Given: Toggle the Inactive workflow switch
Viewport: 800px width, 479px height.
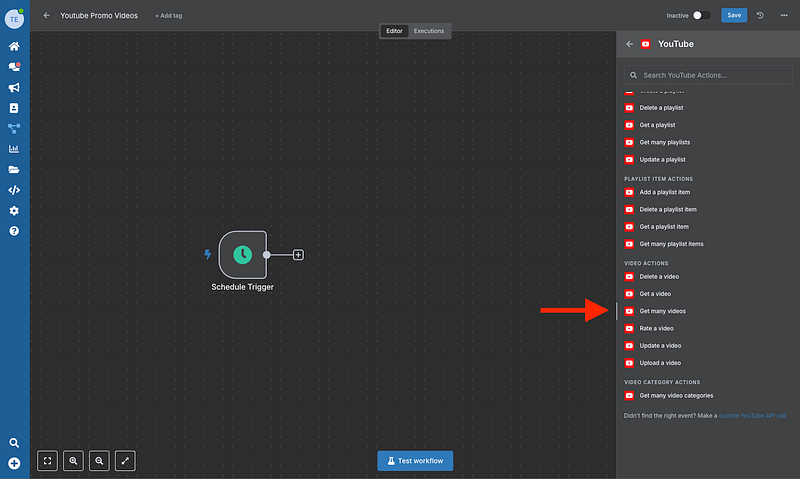Looking at the screenshot, I should coord(702,15).
